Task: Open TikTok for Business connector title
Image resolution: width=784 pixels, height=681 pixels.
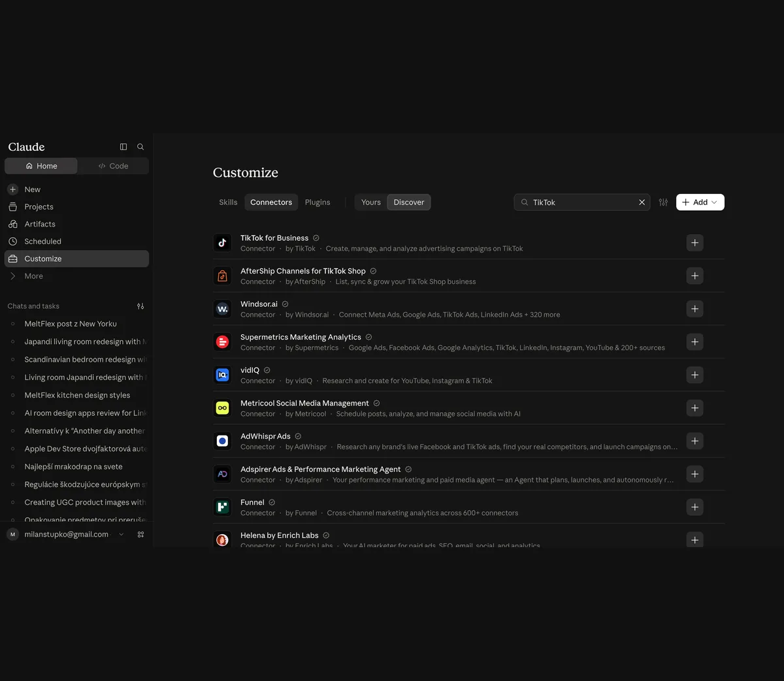Action: [274, 238]
